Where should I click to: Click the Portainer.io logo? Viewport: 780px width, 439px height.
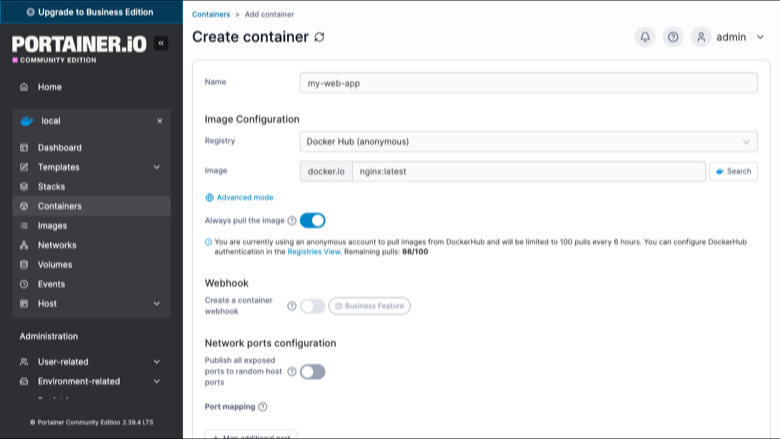(79, 49)
